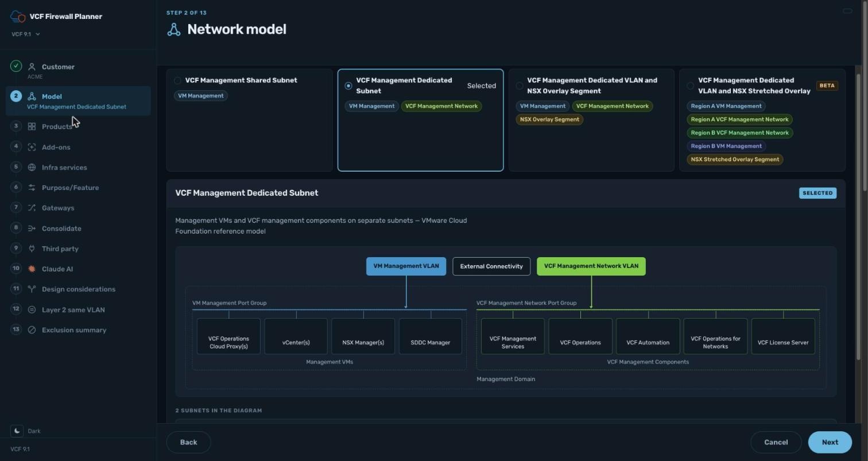The width and height of the screenshot is (868, 461).
Task: Click the NSX Overlay Segment tag
Action: [x=549, y=119]
